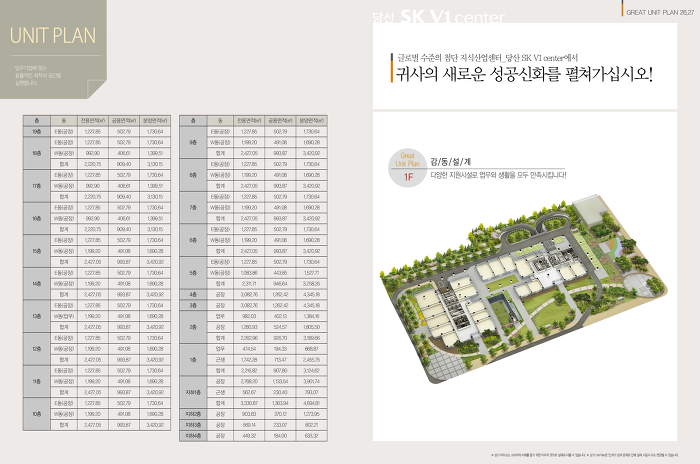This screenshot has width=700, height=464.
Task: Click the 1F Great Unit Plan round badge
Action: [x=407, y=168]
